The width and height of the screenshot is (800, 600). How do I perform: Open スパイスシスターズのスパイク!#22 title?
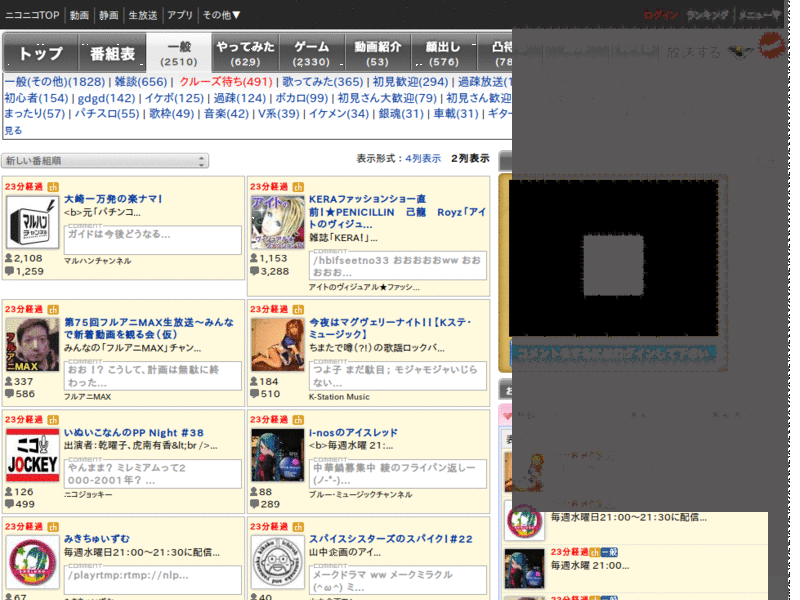pyautogui.click(x=391, y=539)
